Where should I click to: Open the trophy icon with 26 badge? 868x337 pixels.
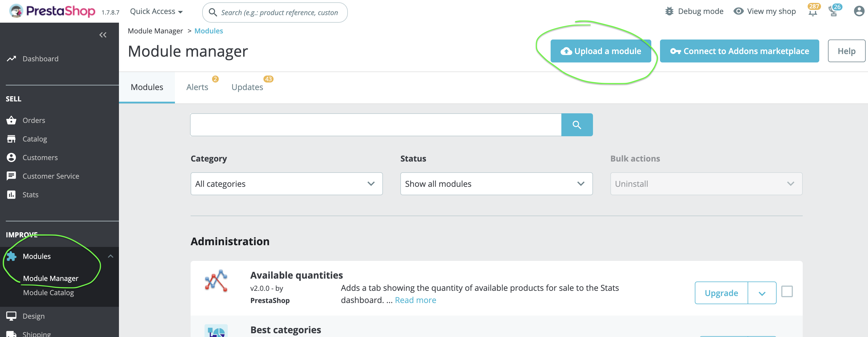[833, 12]
